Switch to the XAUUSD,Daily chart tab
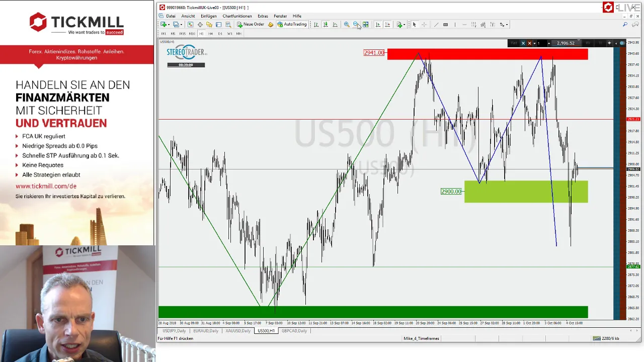Screen dimensions: 644x362 238,331
